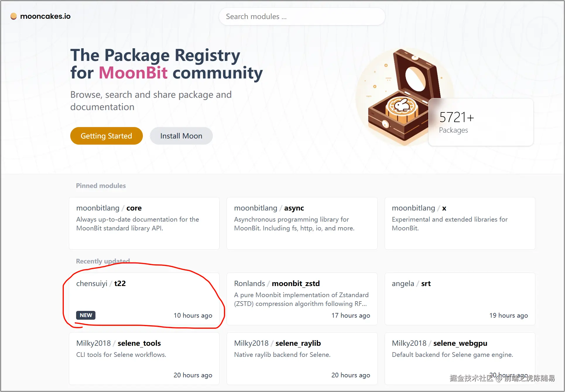The height and width of the screenshot is (392, 565).
Task: Open the Ronlands moonbit_zstd module
Action: [x=302, y=299]
